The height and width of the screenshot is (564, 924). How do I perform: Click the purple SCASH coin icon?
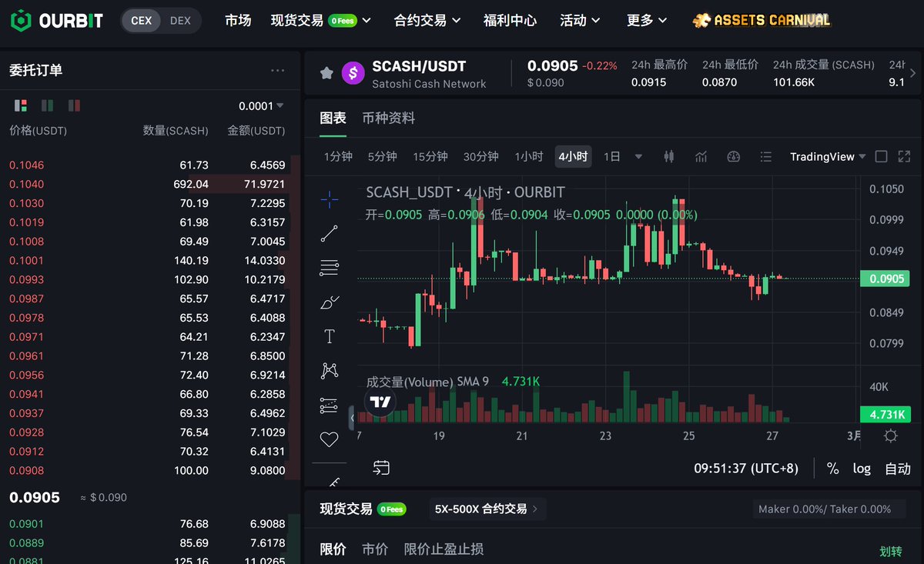(x=353, y=73)
